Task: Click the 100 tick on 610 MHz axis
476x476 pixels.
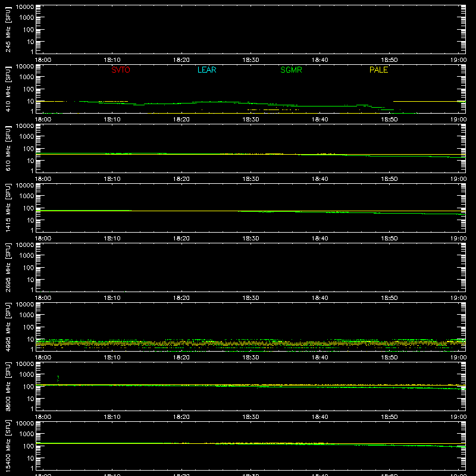Action: tap(29, 149)
